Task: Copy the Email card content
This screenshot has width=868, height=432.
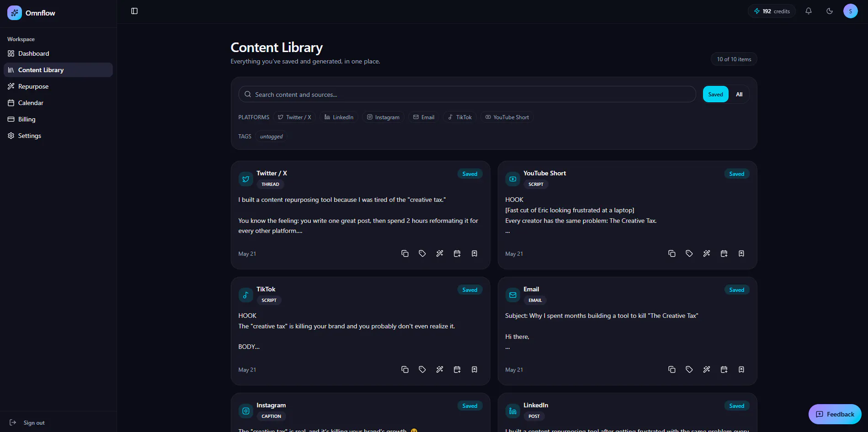Action: point(672,369)
